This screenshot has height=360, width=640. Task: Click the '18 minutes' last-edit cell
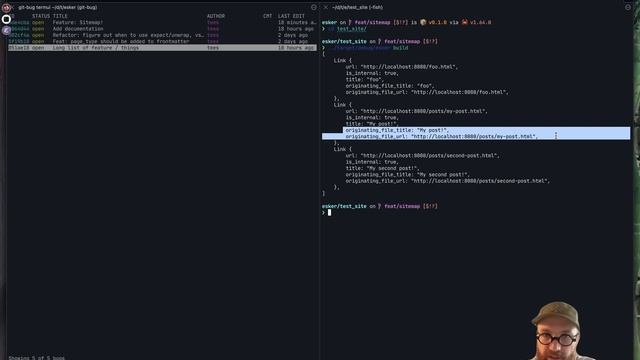(x=297, y=22)
